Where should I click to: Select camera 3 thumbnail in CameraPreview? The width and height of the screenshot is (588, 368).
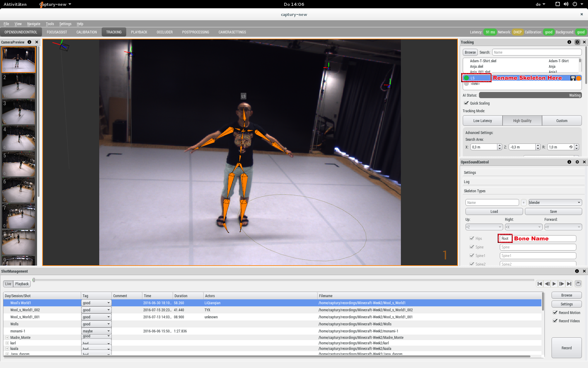tap(18, 112)
